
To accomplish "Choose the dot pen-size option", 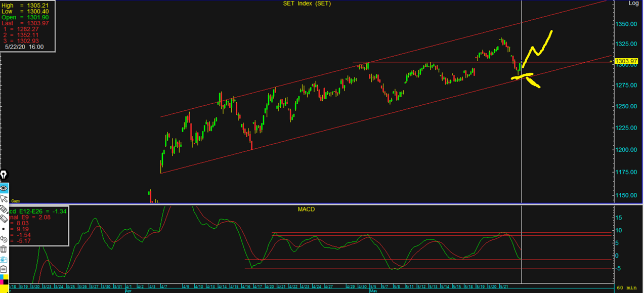I will [x=4, y=229].
